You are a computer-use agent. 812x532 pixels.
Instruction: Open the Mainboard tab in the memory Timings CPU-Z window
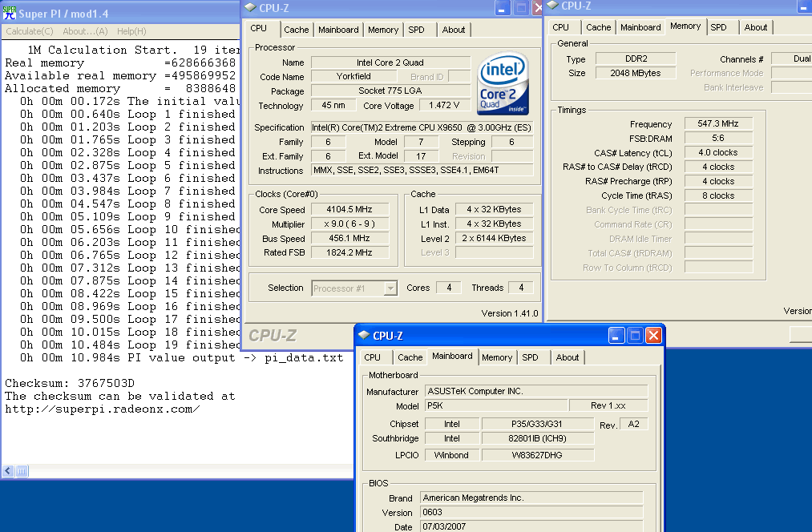(640, 27)
